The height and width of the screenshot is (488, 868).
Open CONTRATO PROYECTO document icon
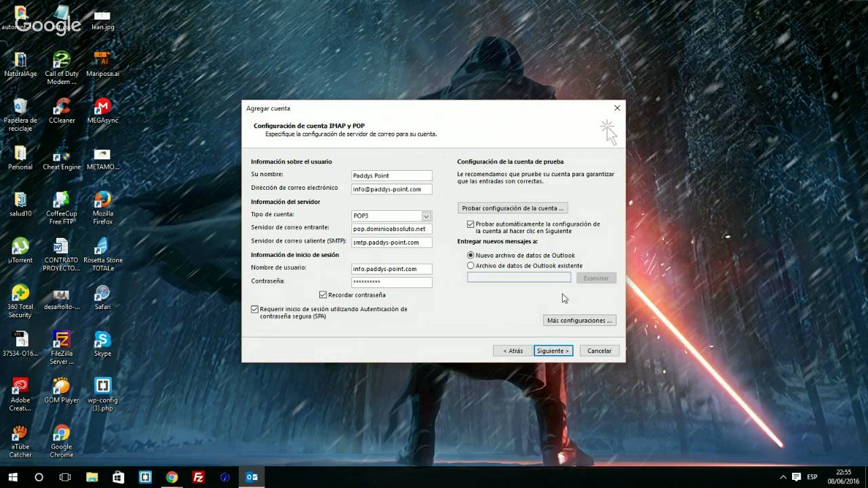point(62,255)
